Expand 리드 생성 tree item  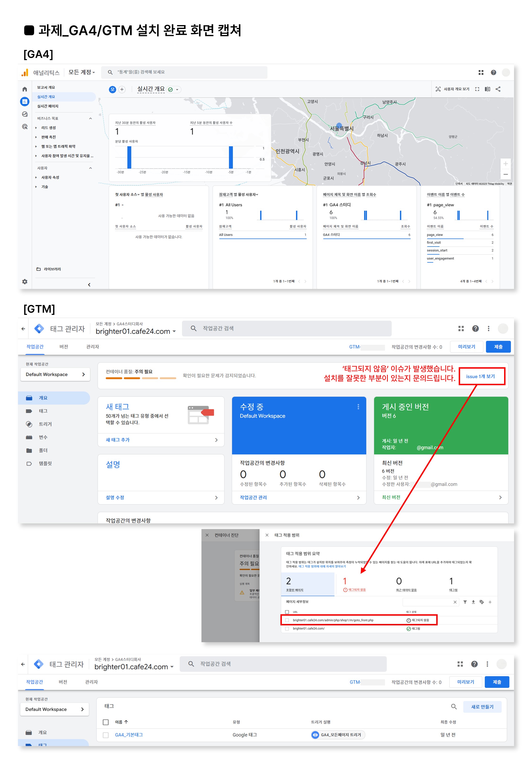coord(36,128)
